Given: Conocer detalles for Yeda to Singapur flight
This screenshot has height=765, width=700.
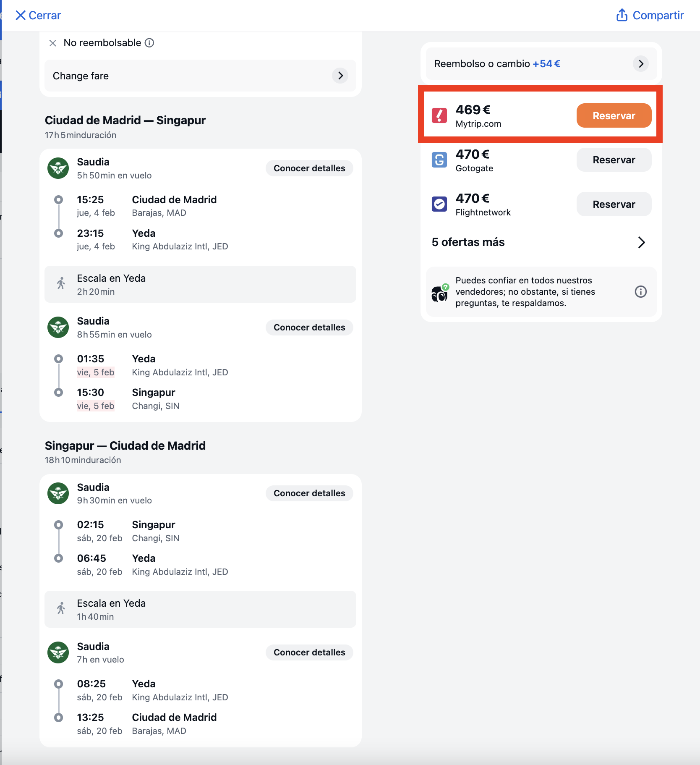Looking at the screenshot, I should (x=309, y=327).
